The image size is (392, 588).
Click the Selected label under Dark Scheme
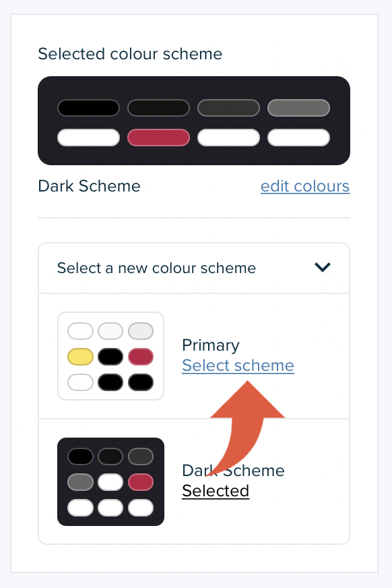(216, 491)
